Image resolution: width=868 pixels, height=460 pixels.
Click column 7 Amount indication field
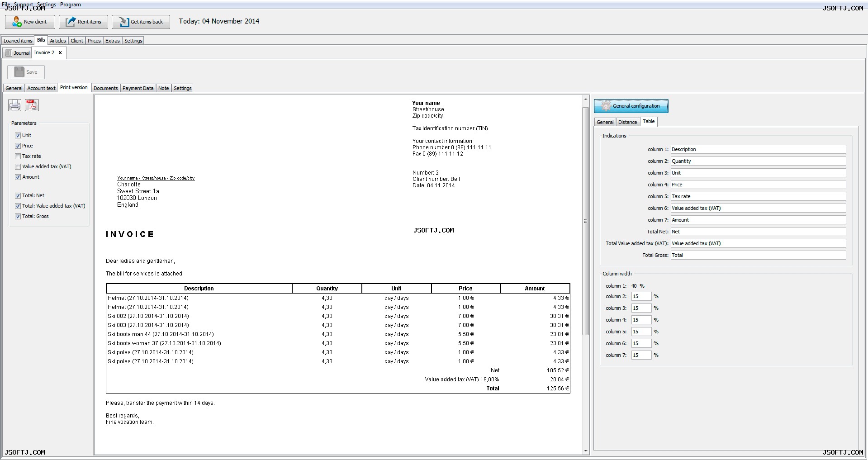[x=758, y=220]
